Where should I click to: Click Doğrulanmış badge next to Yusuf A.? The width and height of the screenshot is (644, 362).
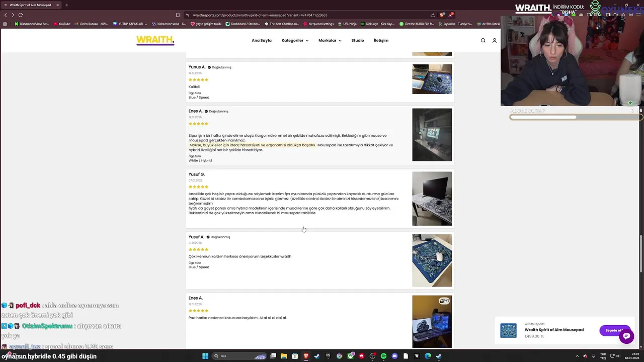tap(218, 237)
